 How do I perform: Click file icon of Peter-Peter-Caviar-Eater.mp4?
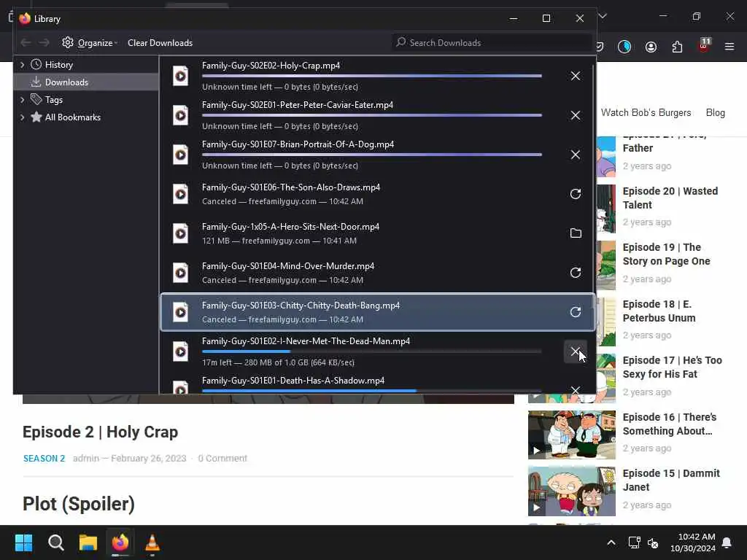coord(180,115)
